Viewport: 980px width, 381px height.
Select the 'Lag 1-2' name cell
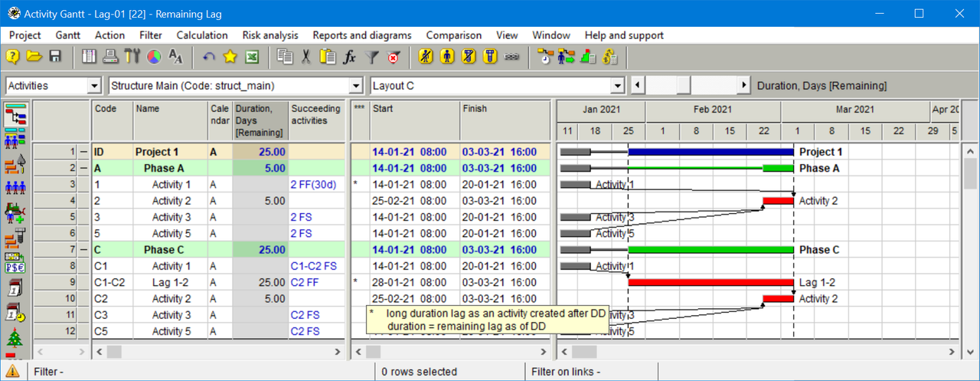[171, 283]
